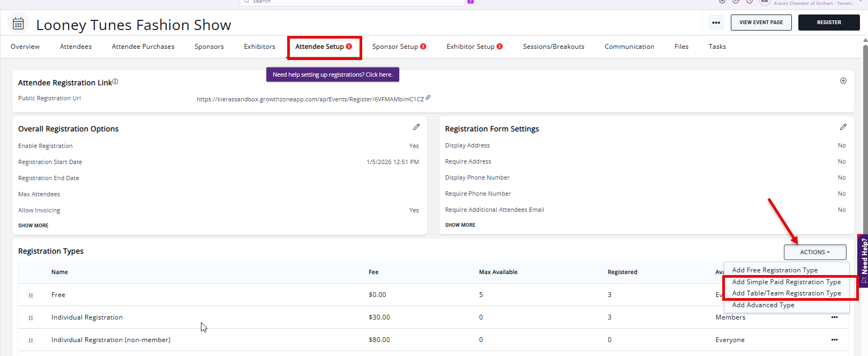Open the Actions dropdown in Registration Types

click(815, 252)
